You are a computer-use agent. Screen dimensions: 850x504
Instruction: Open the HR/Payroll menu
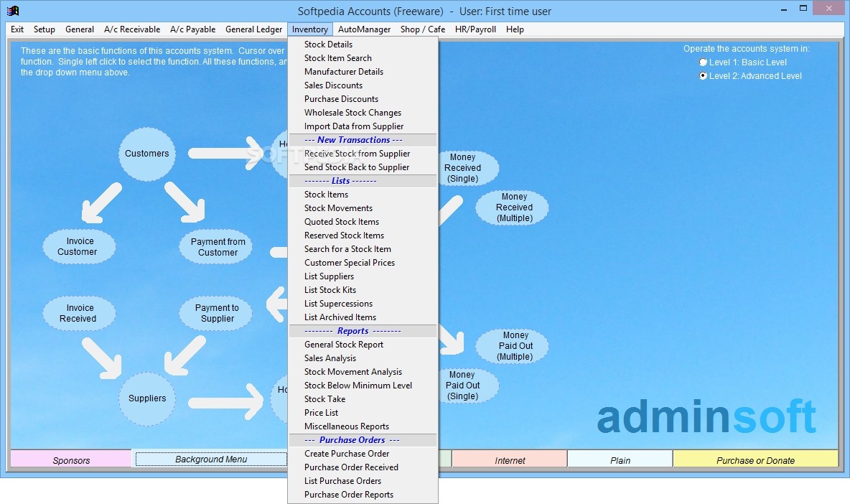click(x=475, y=29)
